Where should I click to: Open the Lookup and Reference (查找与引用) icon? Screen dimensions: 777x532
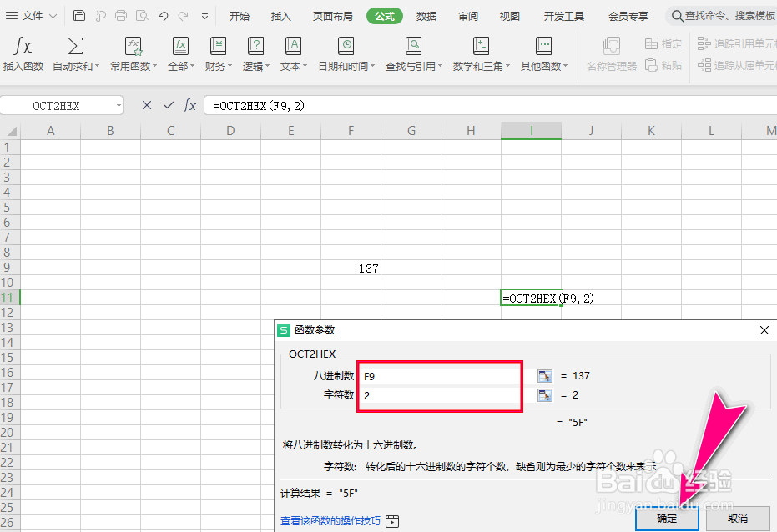click(x=413, y=46)
